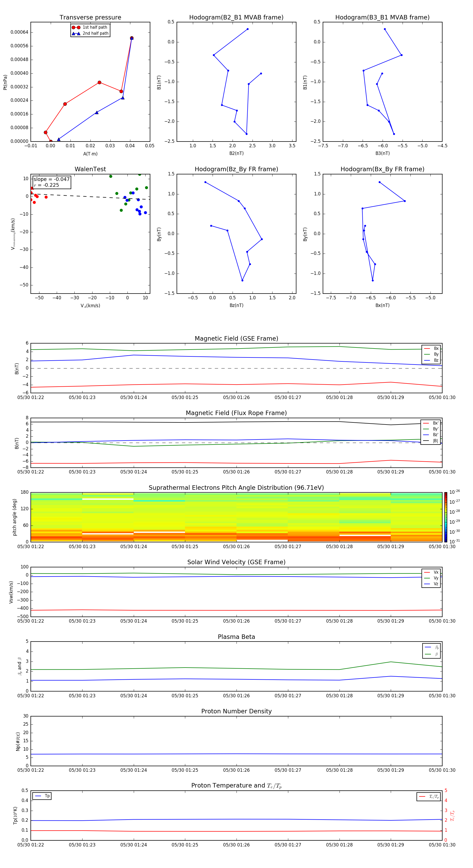Click the 'pitch angle (deg)' axis label
This screenshot has width=473, height=868.
coord(14,517)
